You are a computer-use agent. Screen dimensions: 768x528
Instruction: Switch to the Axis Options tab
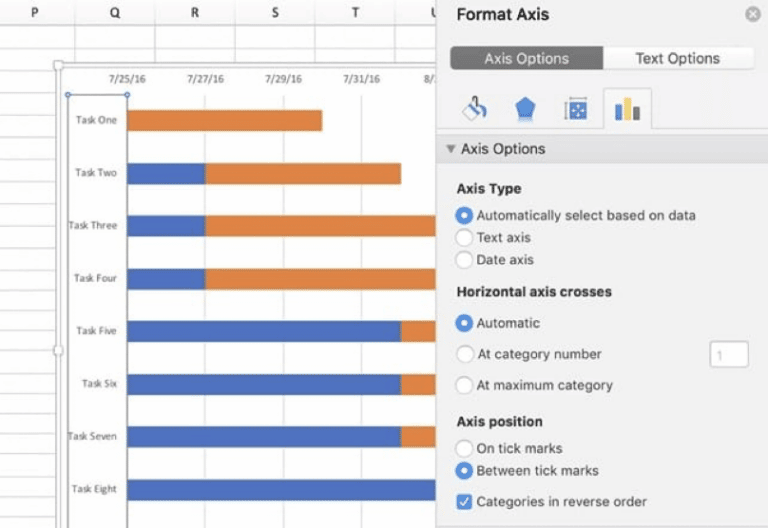point(527,58)
